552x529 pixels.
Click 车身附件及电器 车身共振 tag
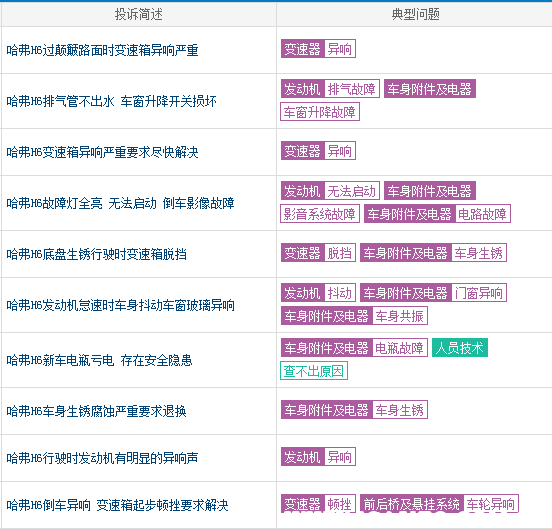point(354,316)
